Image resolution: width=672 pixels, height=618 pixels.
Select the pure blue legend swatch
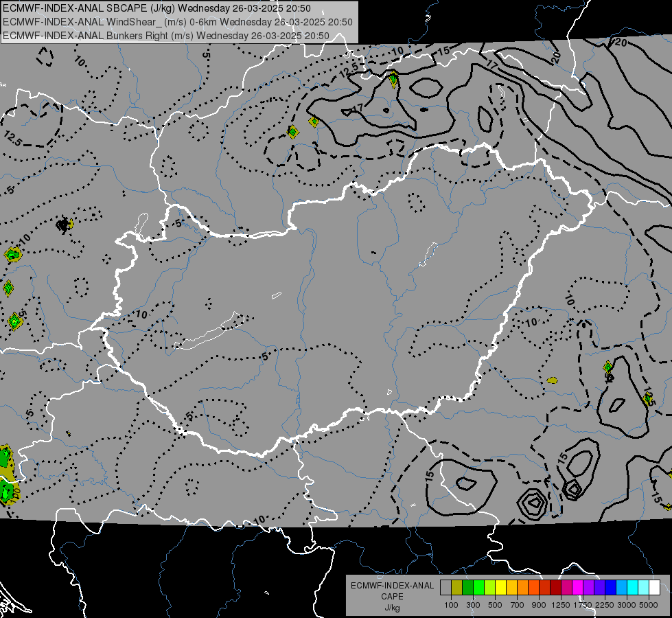(611, 587)
